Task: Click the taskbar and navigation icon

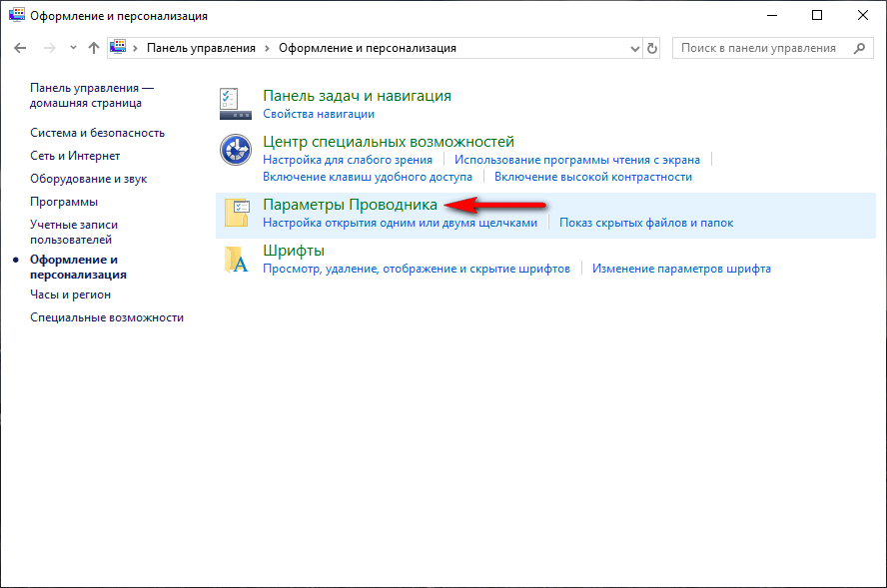Action: click(x=236, y=104)
